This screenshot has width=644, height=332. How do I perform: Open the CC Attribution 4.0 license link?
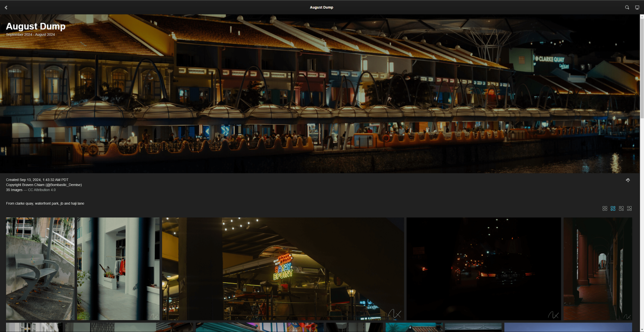[42, 190]
